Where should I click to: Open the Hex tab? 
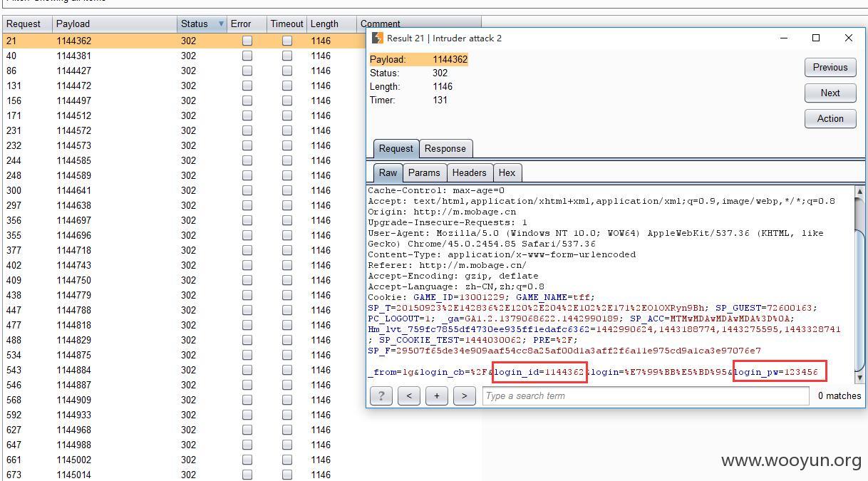pyautogui.click(x=507, y=172)
